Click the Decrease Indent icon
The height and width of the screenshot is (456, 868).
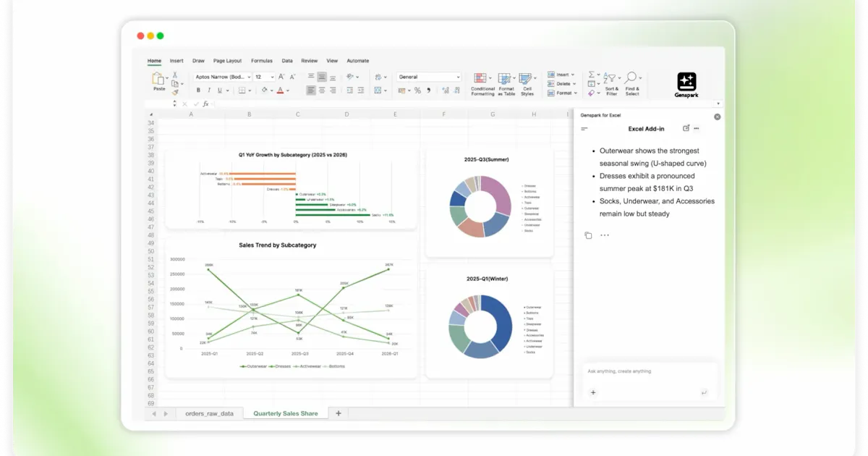(350, 90)
